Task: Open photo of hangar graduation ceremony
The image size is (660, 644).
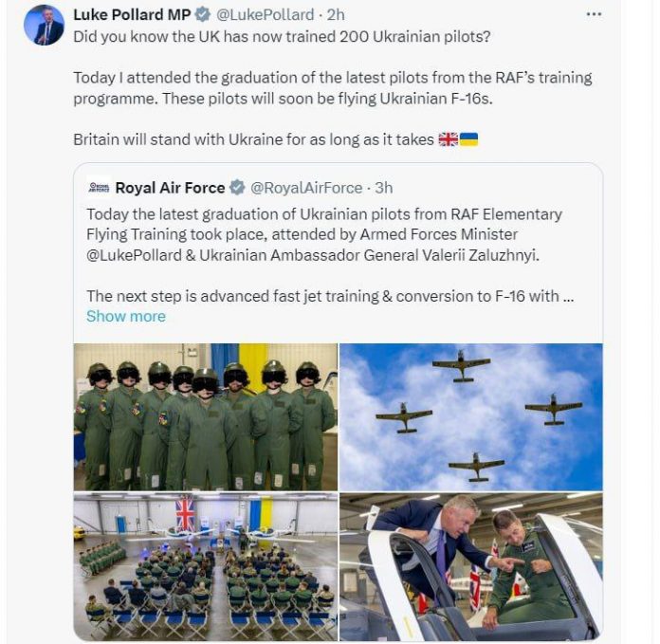Action: point(206,565)
